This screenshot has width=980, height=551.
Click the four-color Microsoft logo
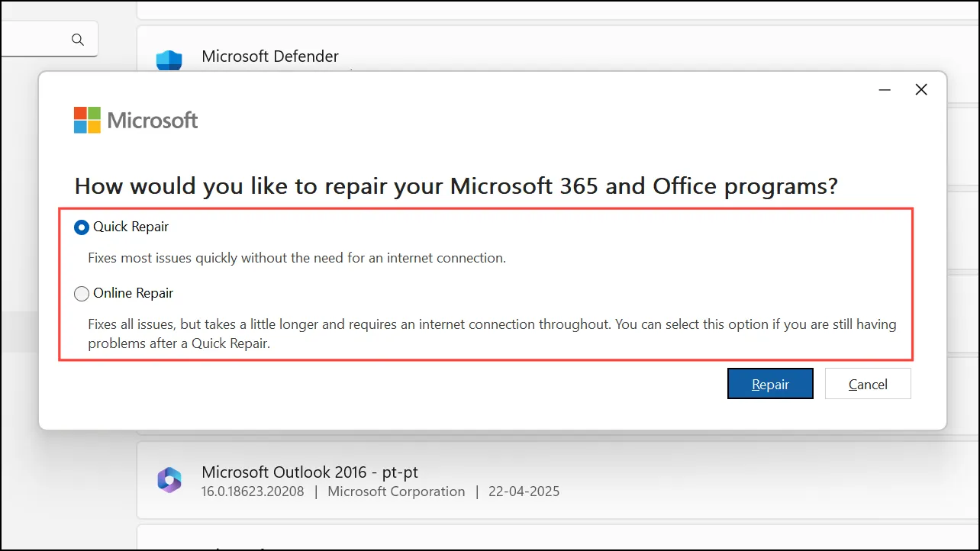click(x=87, y=120)
